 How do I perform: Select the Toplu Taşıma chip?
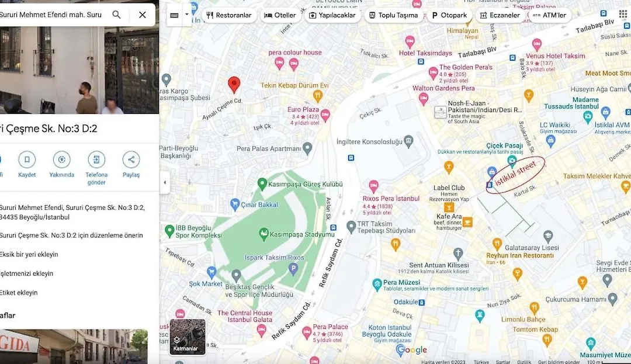pos(394,15)
